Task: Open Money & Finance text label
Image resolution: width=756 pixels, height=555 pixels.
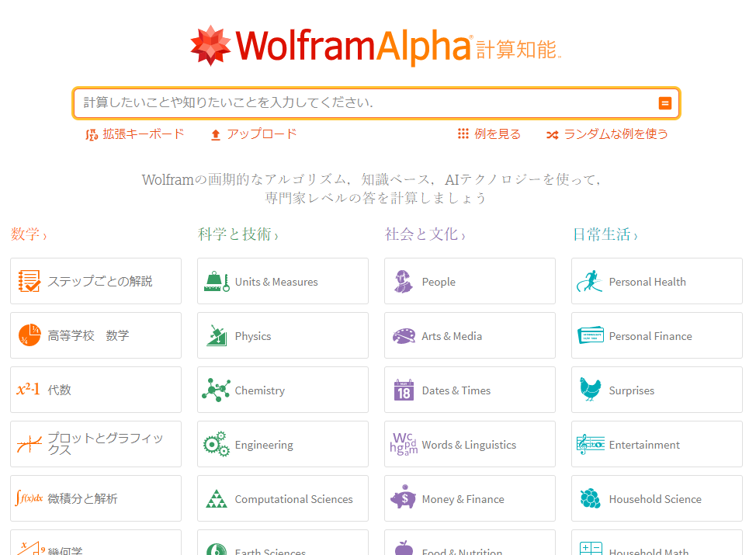Action: pyautogui.click(x=463, y=499)
